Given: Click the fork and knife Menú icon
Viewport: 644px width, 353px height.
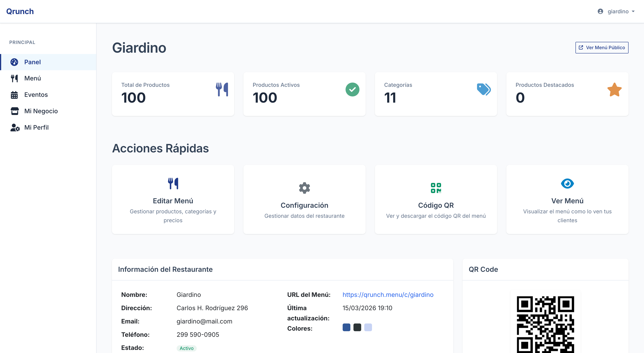Looking at the screenshot, I should (x=14, y=78).
